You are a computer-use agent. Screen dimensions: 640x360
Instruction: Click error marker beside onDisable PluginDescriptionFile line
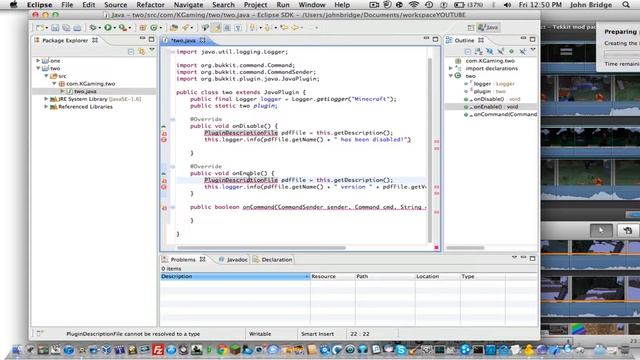click(x=164, y=133)
